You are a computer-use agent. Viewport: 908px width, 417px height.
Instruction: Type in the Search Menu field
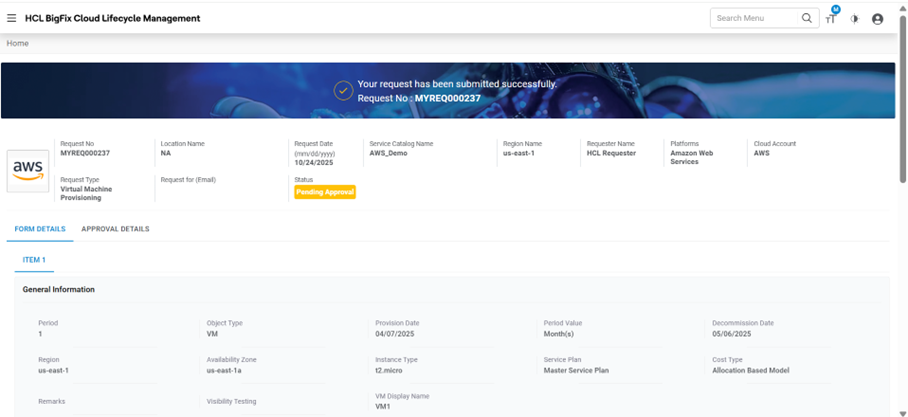(x=754, y=18)
